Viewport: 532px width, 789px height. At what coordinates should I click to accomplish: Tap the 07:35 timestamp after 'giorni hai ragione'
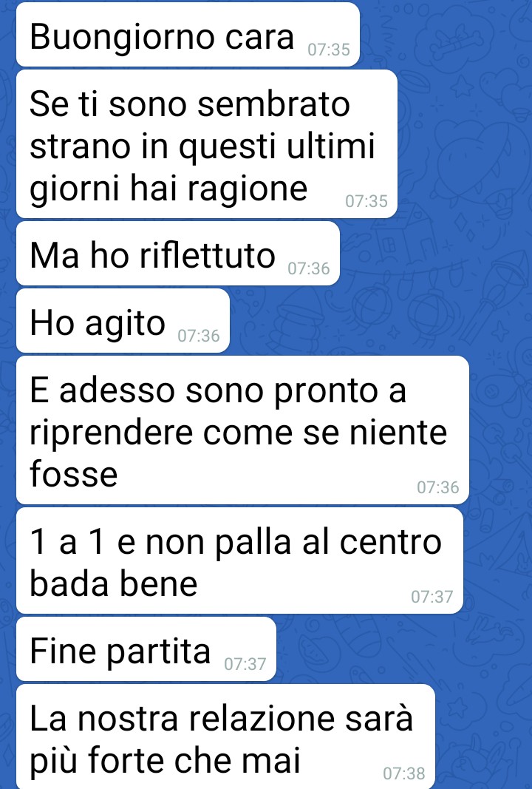[366, 201]
